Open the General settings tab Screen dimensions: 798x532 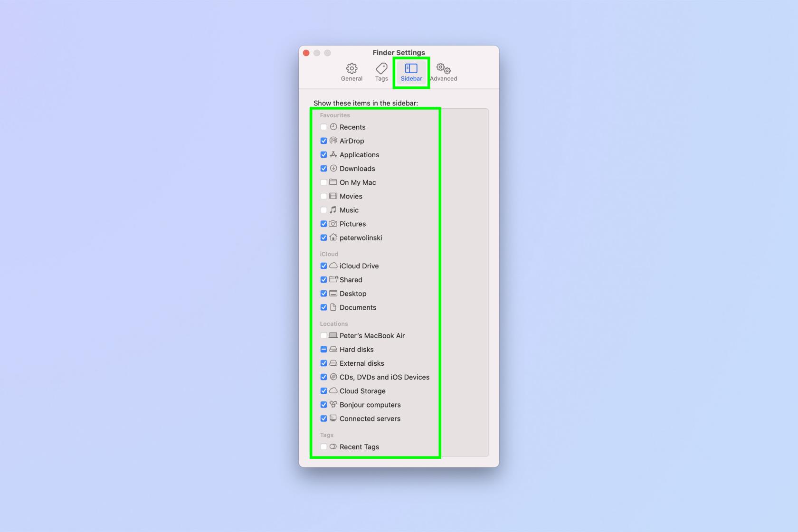(351, 72)
